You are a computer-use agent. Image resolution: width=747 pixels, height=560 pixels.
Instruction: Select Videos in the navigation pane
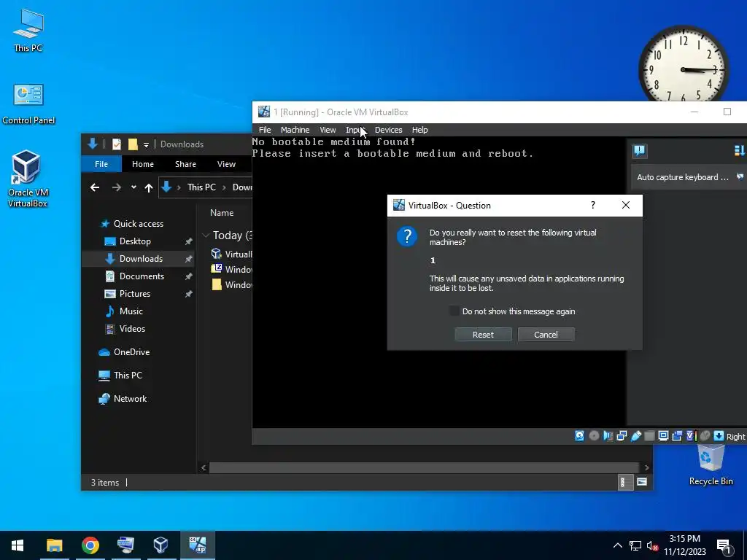[x=132, y=329]
